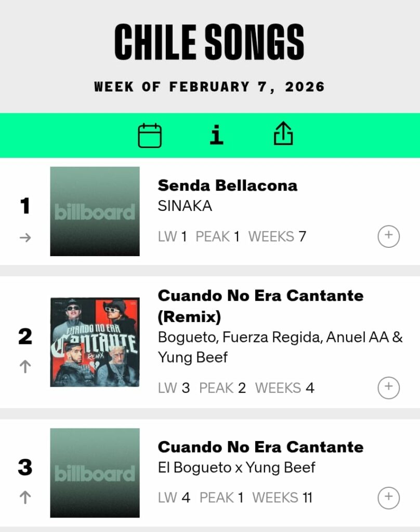Expand details for Senda Bellacona
This screenshot has width=420, height=532.
(388, 236)
